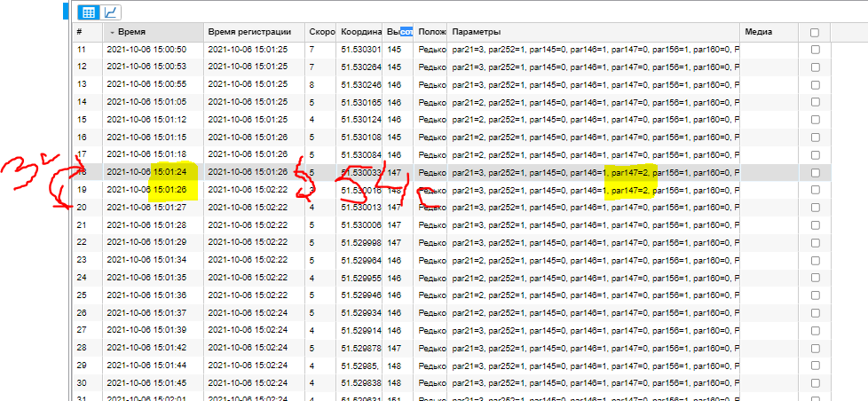Screen dimensions: 868x401
Task: Click the Координаты column header
Action: point(360,32)
